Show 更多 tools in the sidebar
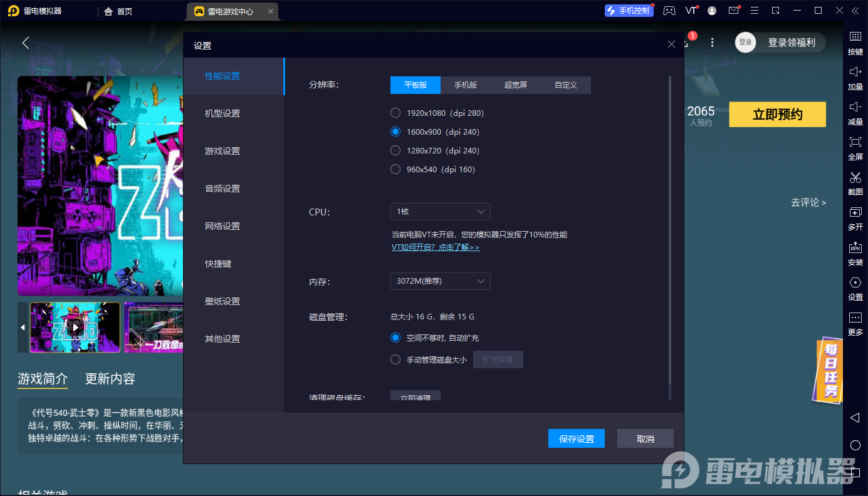 pos(855,323)
